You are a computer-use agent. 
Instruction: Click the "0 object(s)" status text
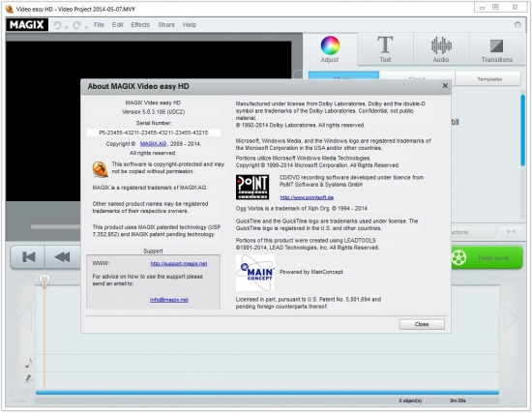(410, 400)
